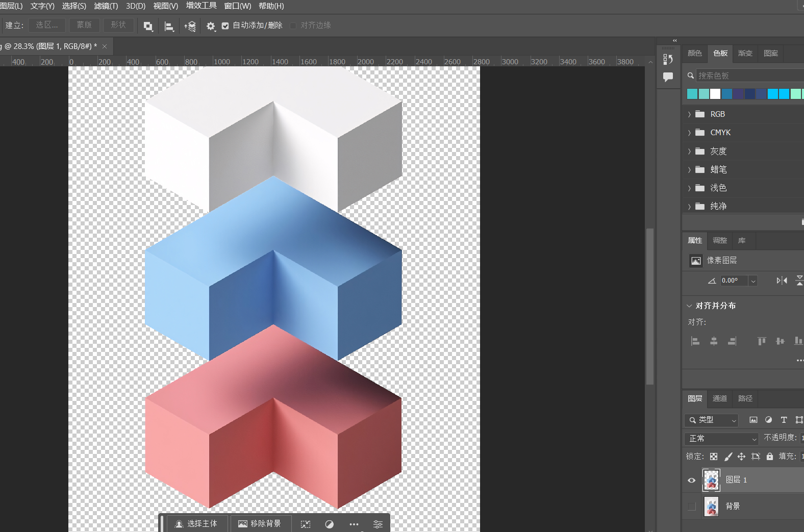Open the path arrangement stack icon
804x532 pixels.
(190, 27)
